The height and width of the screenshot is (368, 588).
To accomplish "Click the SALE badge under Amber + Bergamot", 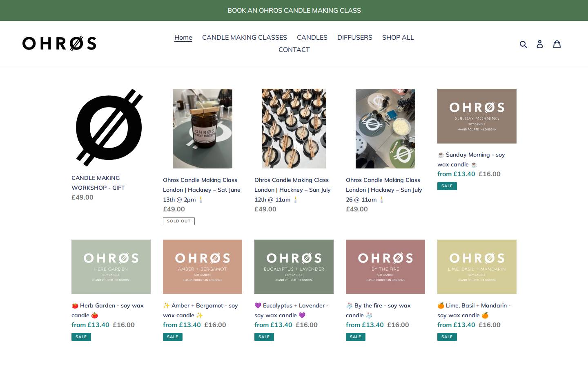I will [x=173, y=337].
